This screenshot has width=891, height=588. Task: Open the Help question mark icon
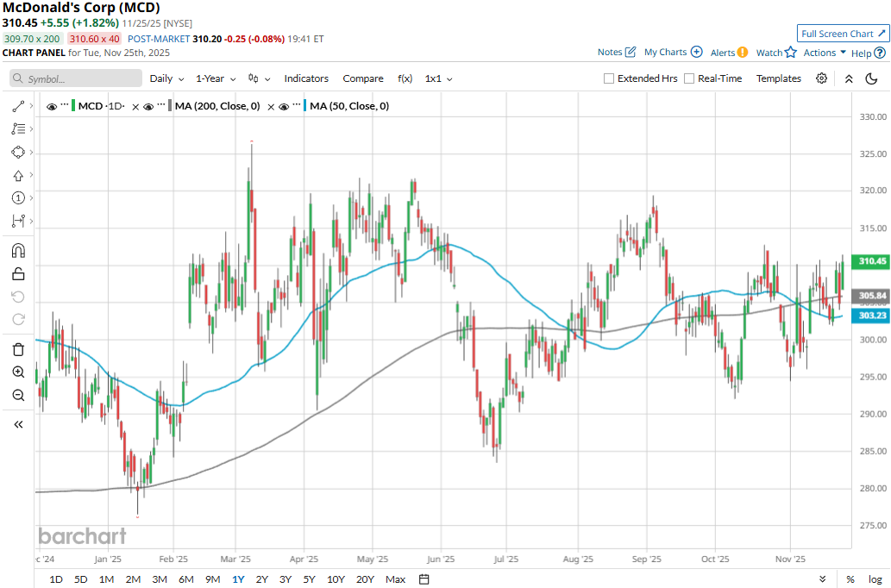pyautogui.click(x=880, y=53)
